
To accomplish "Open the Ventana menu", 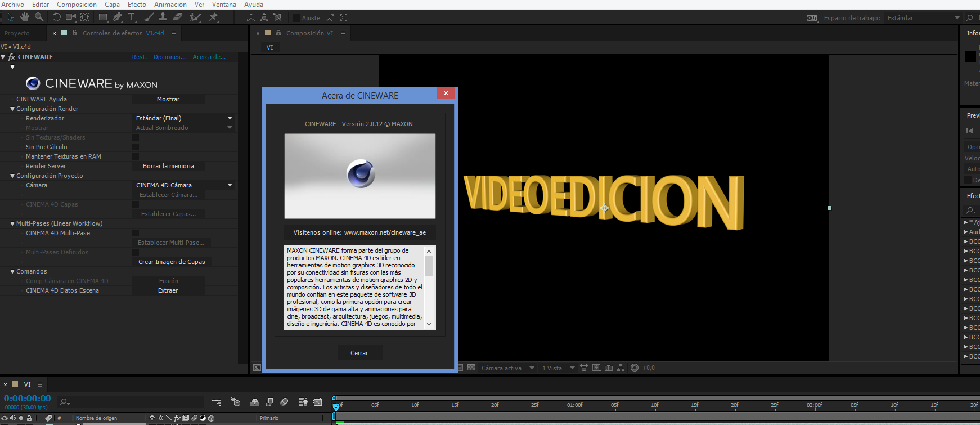I will click(x=224, y=5).
